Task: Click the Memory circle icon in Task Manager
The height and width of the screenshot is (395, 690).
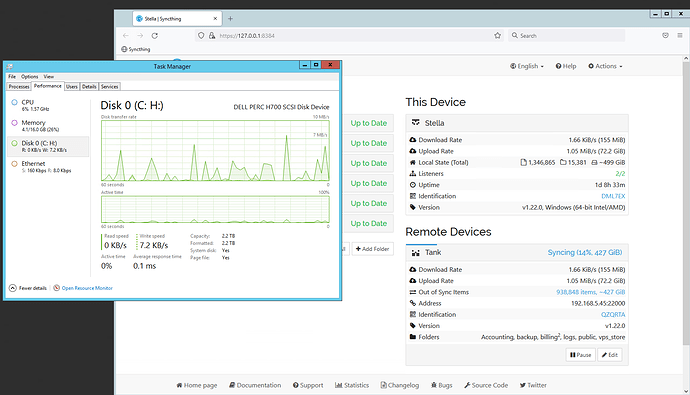Action: pyautogui.click(x=14, y=123)
